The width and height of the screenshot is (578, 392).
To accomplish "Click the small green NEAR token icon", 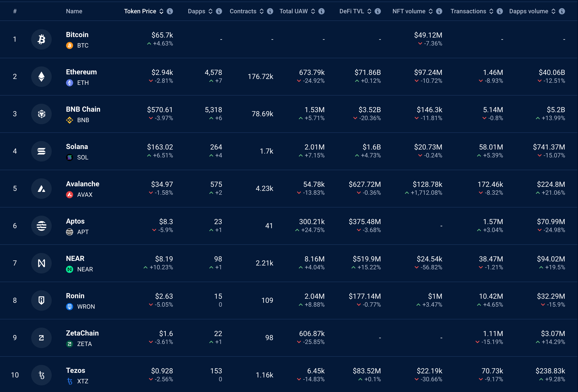I will tap(70, 269).
